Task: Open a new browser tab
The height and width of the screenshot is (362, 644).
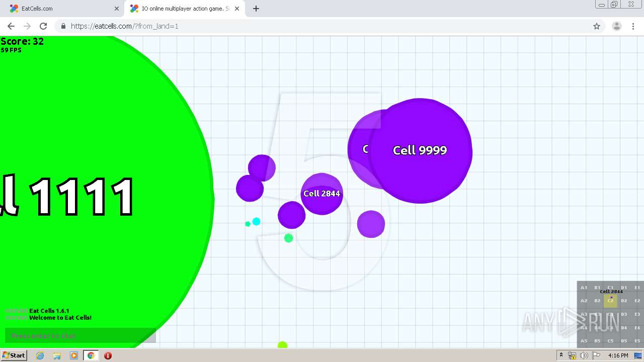Action: pos(256,9)
